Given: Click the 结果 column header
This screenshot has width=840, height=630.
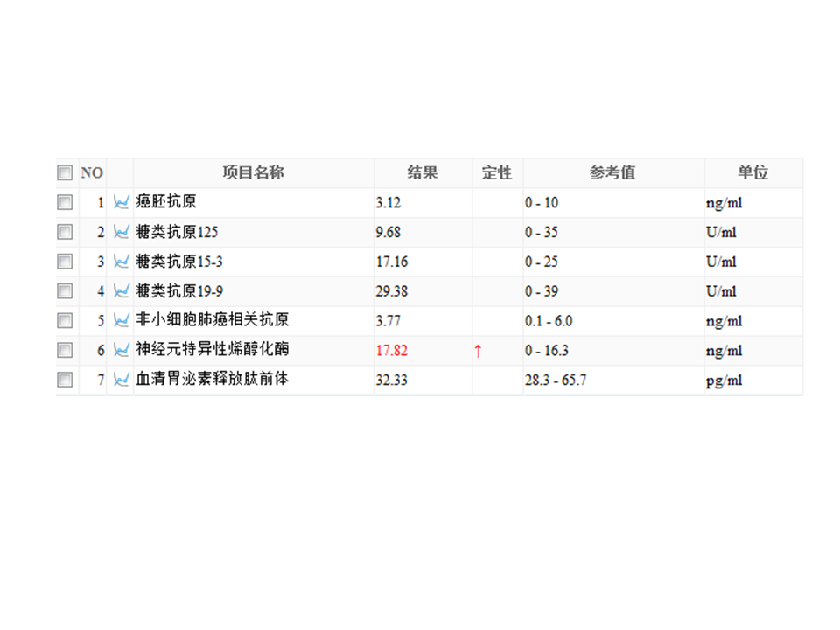Looking at the screenshot, I should pyautogui.click(x=423, y=172).
